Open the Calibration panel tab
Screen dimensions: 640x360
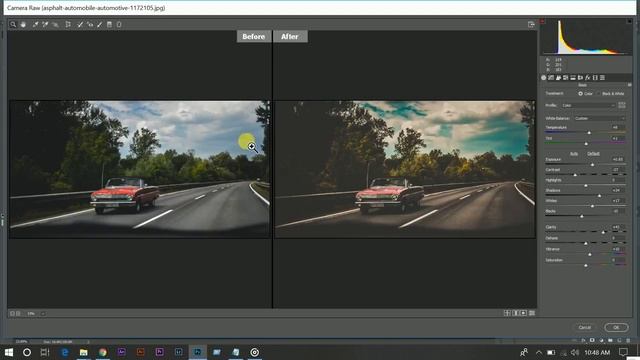coord(595,78)
